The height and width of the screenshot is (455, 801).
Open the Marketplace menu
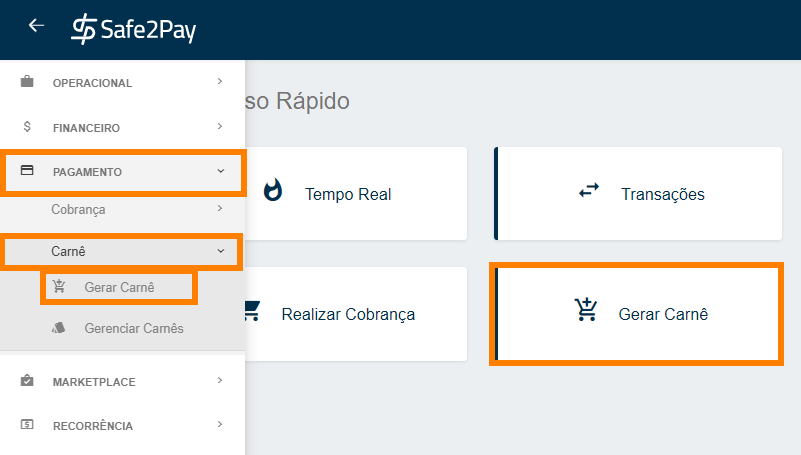click(123, 381)
